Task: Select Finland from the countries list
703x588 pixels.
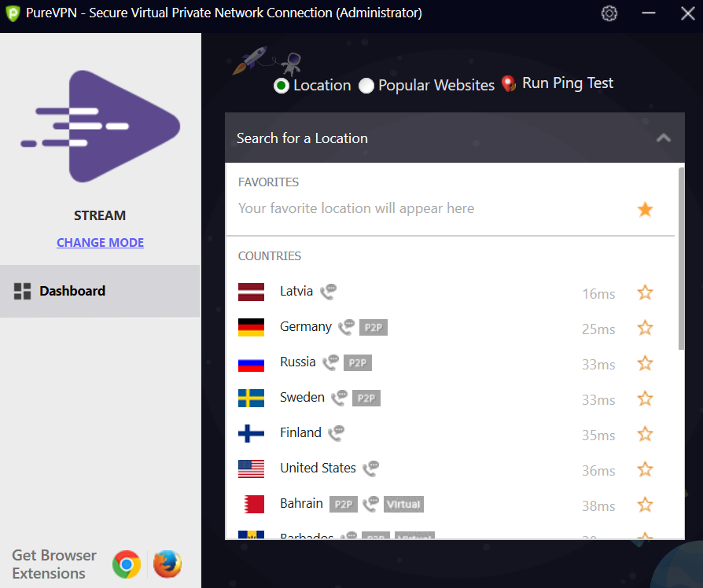Action: 450,434
